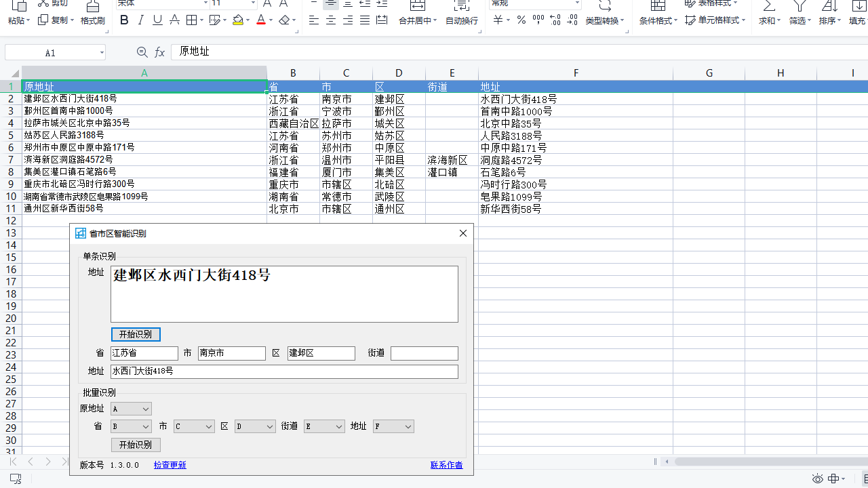The width and height of the screenshot is (868, 488).
Task: Click the 开始识别 button under 单条识别
Action: (136, 334)
